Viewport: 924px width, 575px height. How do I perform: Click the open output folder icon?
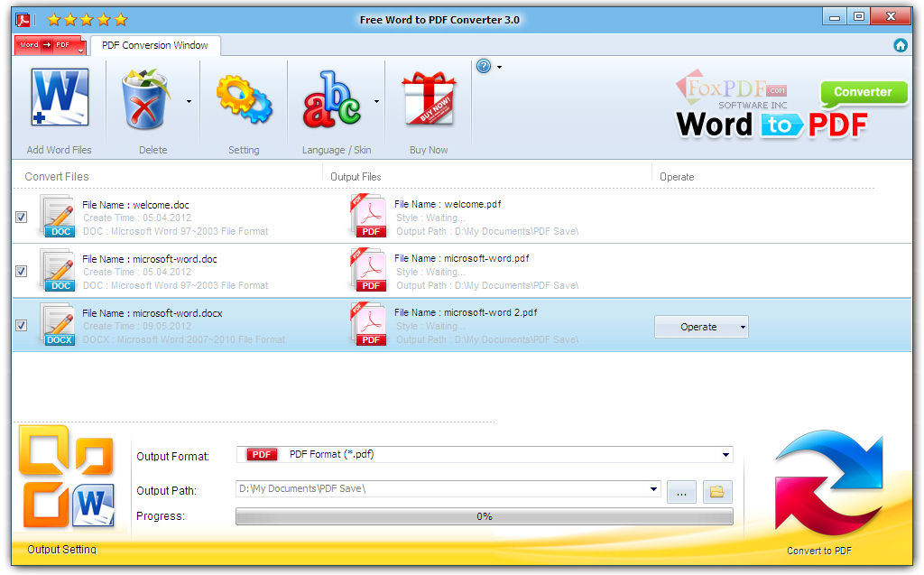717,492
